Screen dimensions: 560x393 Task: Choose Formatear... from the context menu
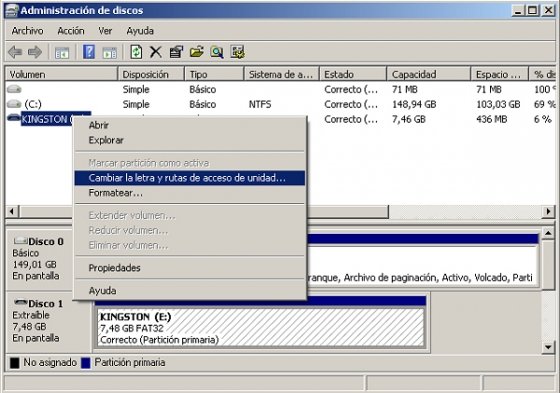pyautogui.click(x=190, y=193)
